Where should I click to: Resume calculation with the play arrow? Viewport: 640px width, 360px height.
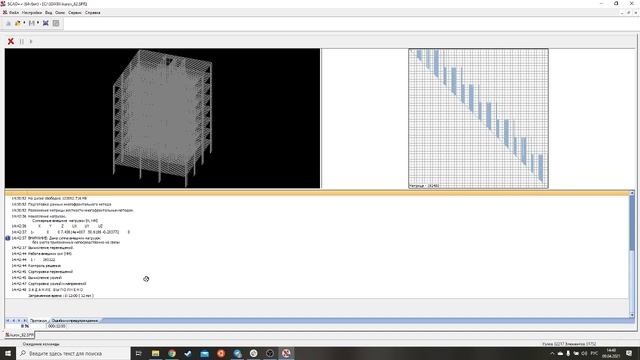[31, 41]
